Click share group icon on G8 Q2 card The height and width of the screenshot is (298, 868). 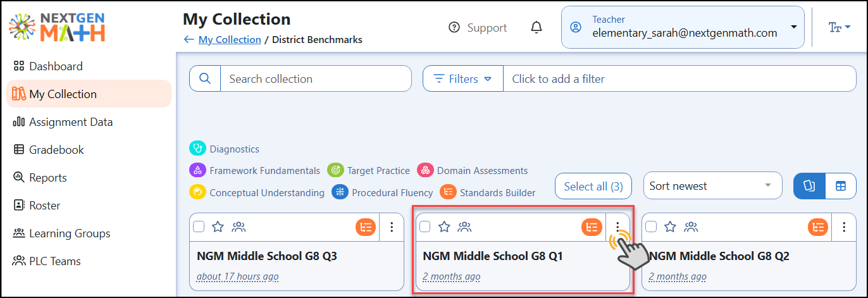pos(691,227)
